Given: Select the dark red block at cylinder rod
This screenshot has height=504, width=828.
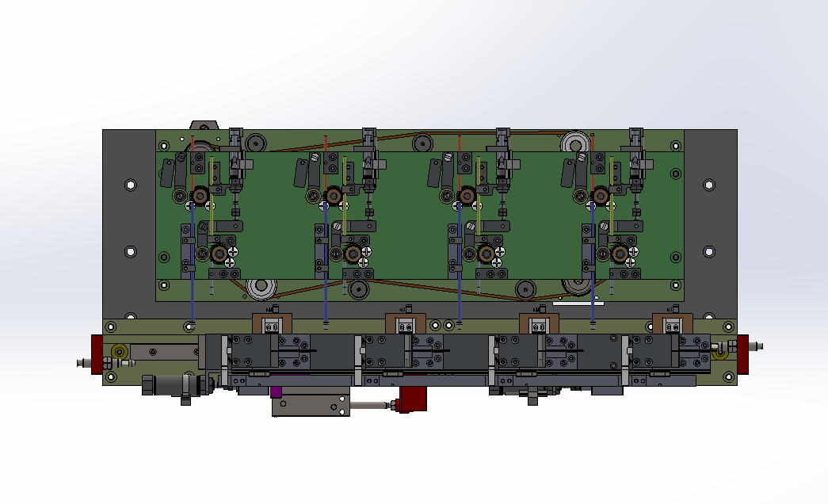Looking at the screenshot, I should pos(413,399).
